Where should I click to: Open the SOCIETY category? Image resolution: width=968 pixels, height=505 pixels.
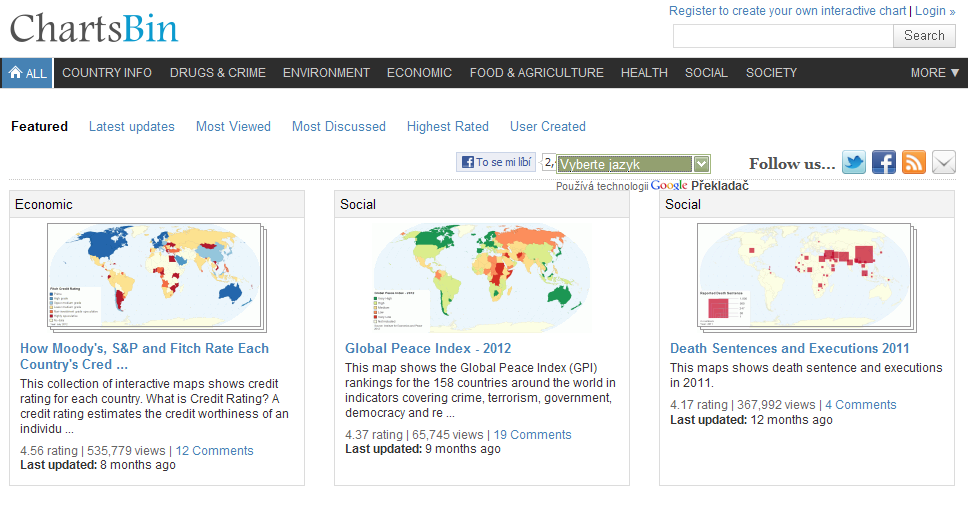771,73
